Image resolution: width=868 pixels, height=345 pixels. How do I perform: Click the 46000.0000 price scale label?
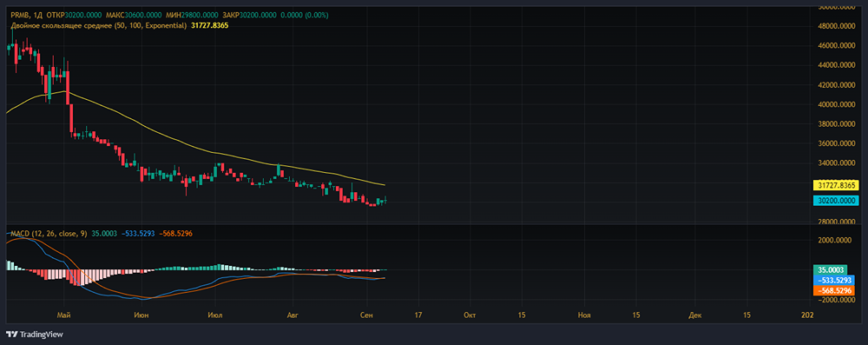click(836, 45)
